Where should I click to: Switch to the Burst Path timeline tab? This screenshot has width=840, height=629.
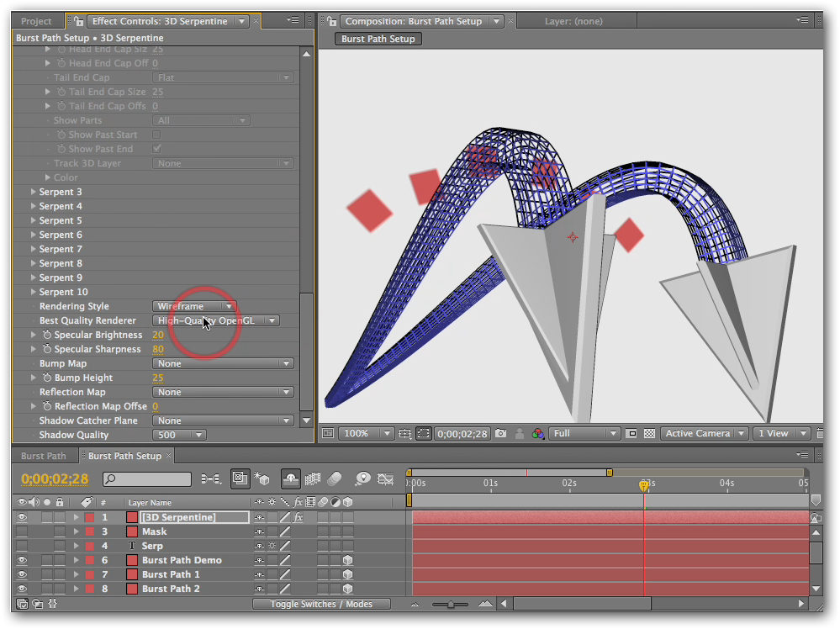pyautogui.click(x=44, y=456)
